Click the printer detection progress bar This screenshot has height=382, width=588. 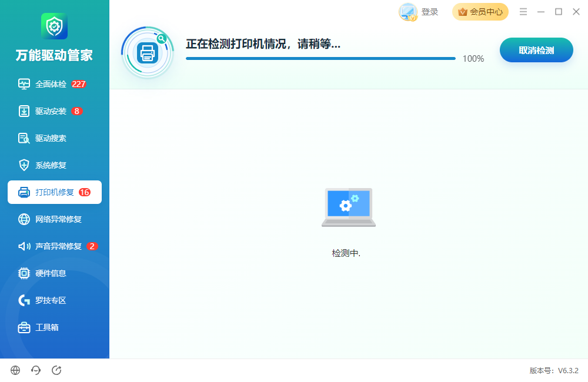click(320, 59)
